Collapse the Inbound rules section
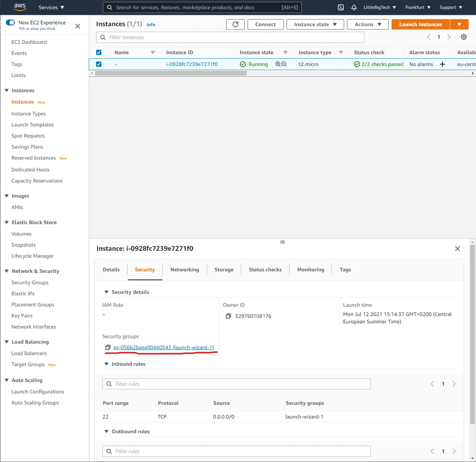 [x=106, y=364]
